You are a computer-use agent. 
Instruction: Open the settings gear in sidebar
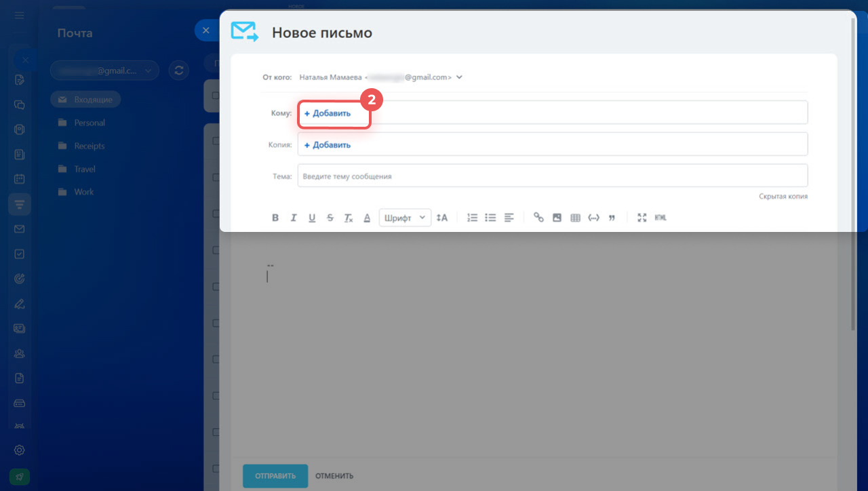20,450
